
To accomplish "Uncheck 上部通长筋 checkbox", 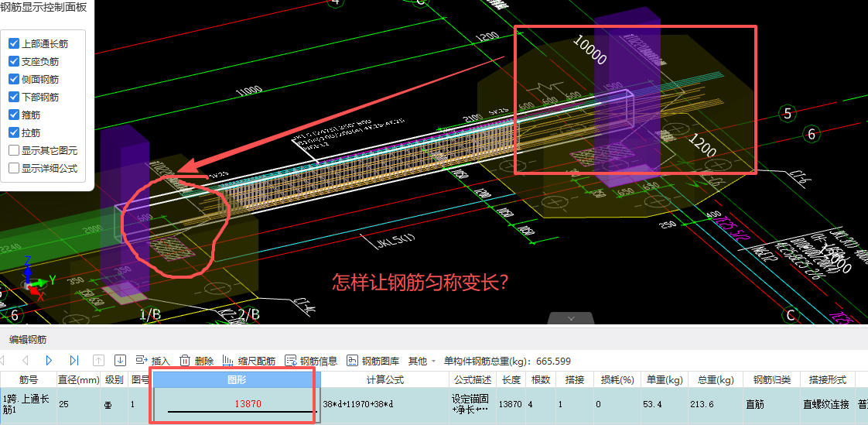I will click(14, 44).
